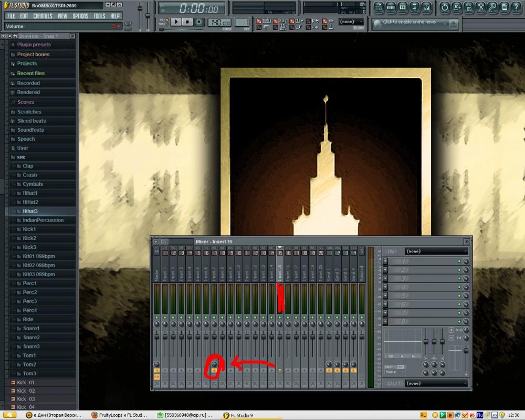Click the Stop button in transport
The width and height of the screenshot is (525, 420).
187,22
